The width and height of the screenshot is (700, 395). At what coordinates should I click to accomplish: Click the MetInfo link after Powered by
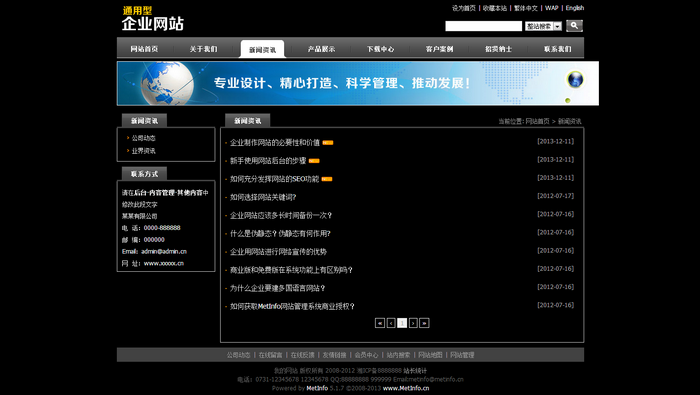[317, 388]
